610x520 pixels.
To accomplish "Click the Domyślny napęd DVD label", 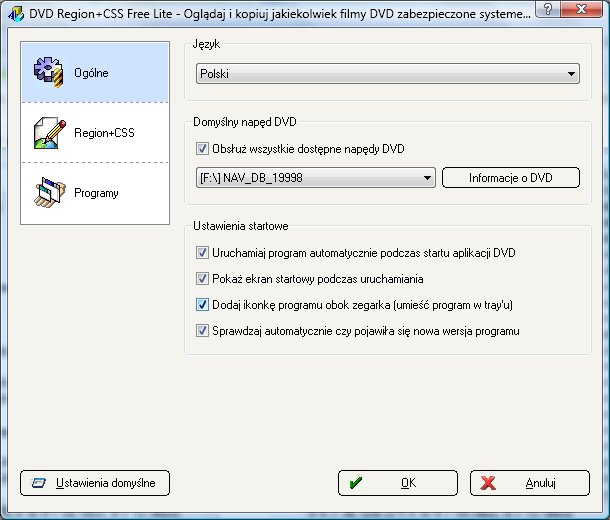I will coord(245,122).
